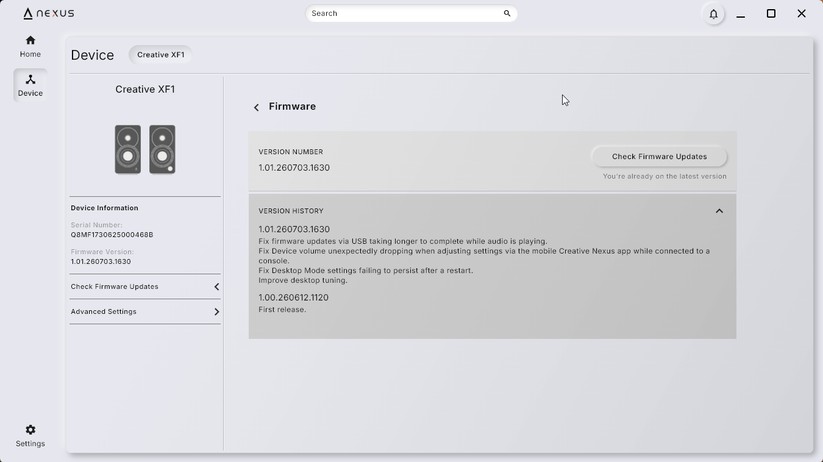Click version history entry 1.00.260612.1120
The width and height of the screenshot is (823, 462).
click(x=293, y=298)
